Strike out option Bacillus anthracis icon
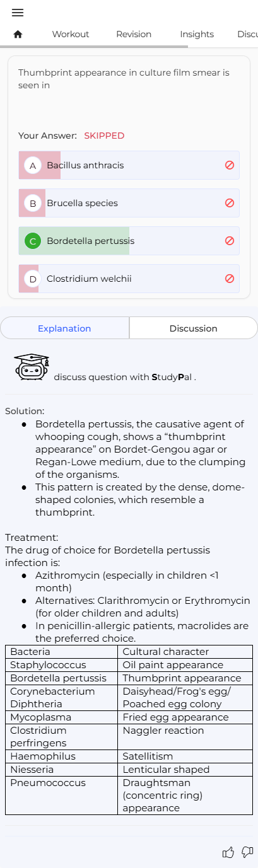This screenshot has width=258, height=868. tap(230, 165)
